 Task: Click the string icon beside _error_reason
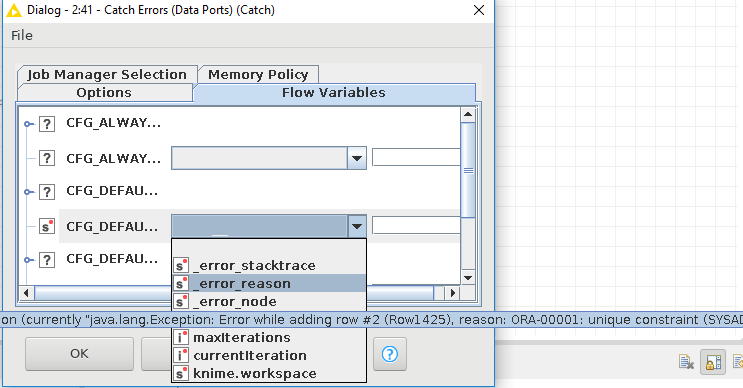point(181,283)
